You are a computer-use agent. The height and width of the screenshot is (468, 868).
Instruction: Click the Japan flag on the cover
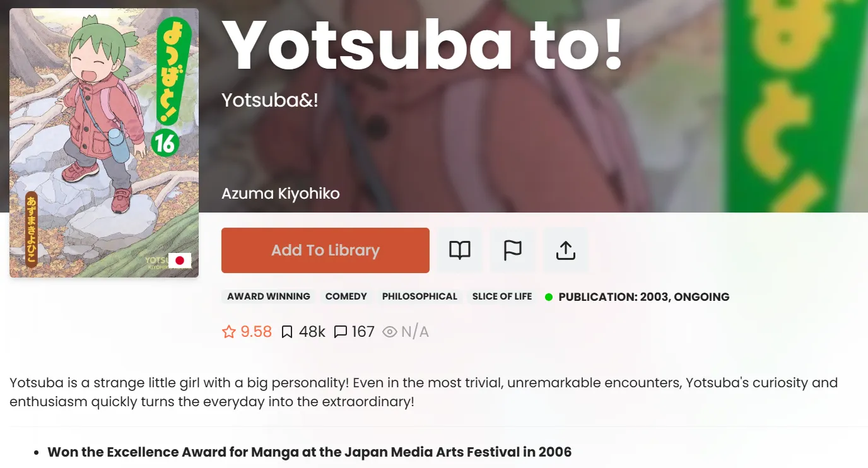point(180,260)
